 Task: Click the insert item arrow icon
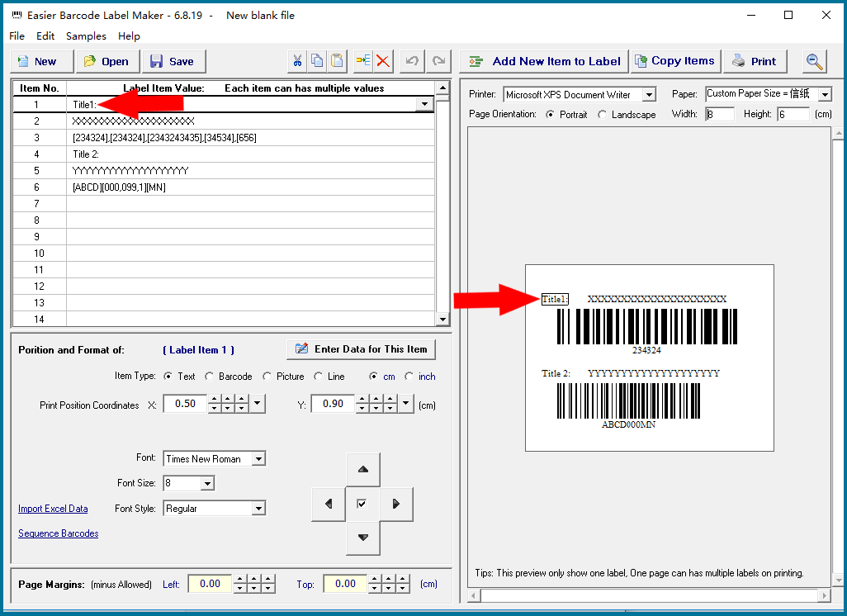pyautogui.click(x=363, y=61)
